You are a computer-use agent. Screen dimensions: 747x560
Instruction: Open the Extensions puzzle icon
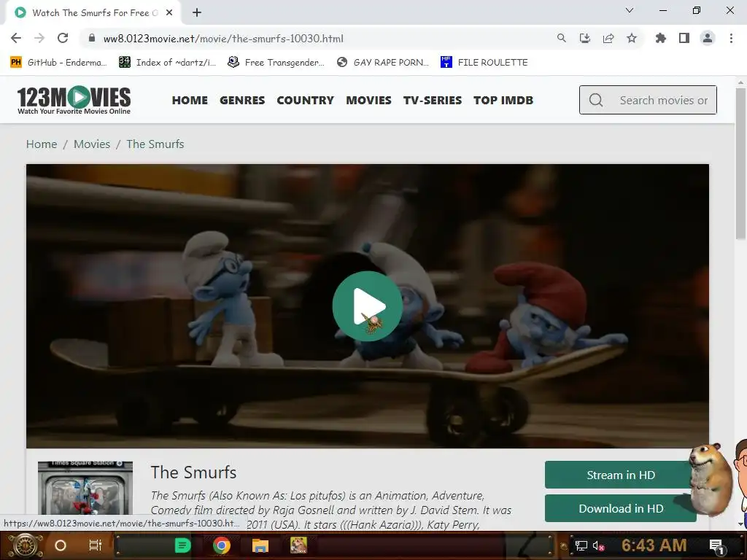(x=661, y=38)
